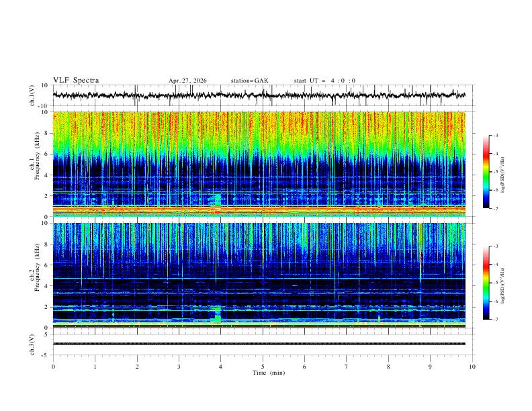Click the "station=GAK" label
532x411 pixels.
249,81
